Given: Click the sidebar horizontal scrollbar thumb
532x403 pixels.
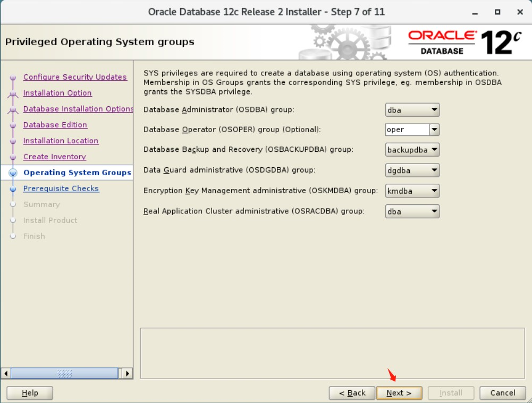Looking at the screenshot, I should coord(64,373).
